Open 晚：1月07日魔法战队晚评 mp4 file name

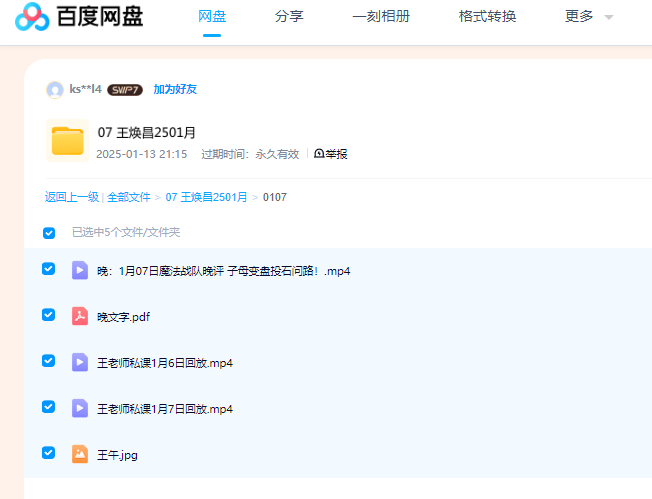224,271
